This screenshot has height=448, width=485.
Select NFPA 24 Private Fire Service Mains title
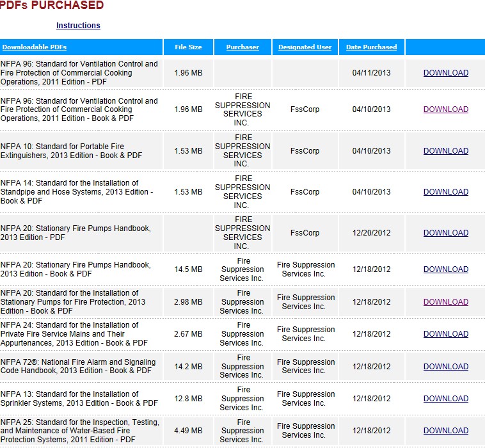(x=74, y=334)
